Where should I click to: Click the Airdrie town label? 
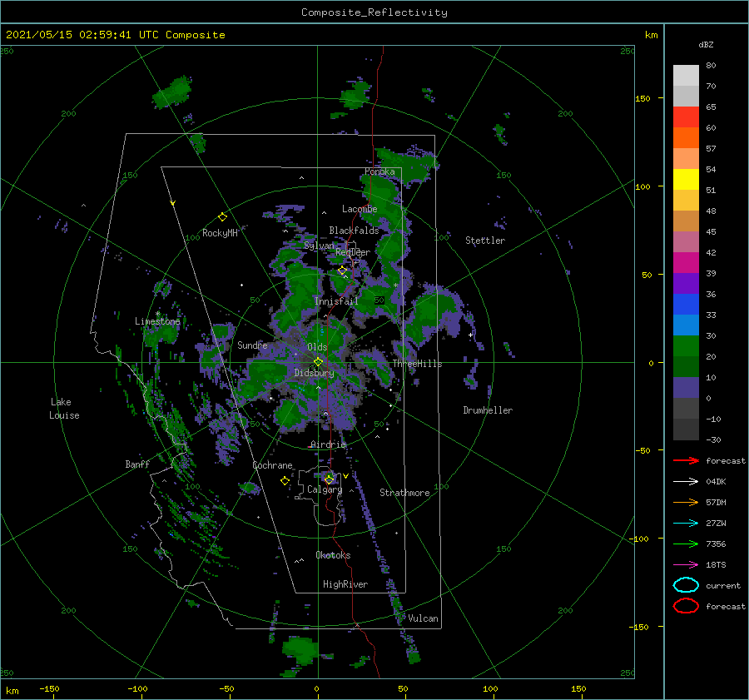click(328, 444)
